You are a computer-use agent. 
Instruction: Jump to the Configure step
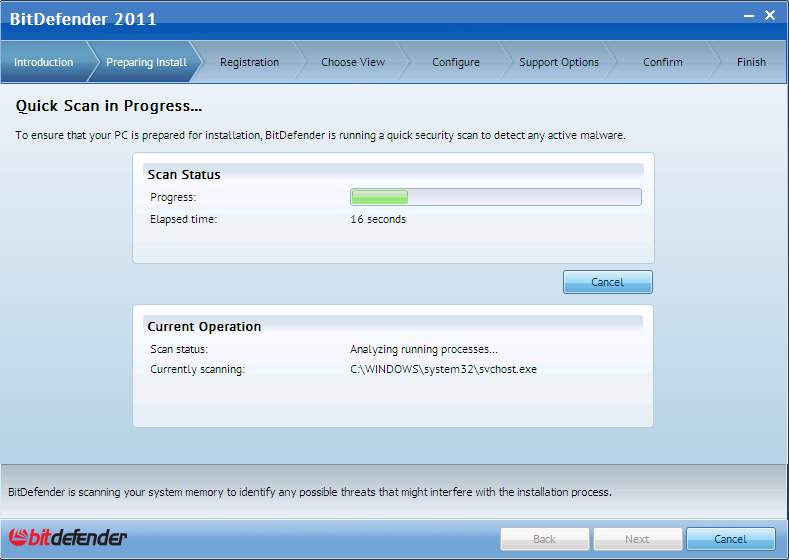(x=456, y=62)
